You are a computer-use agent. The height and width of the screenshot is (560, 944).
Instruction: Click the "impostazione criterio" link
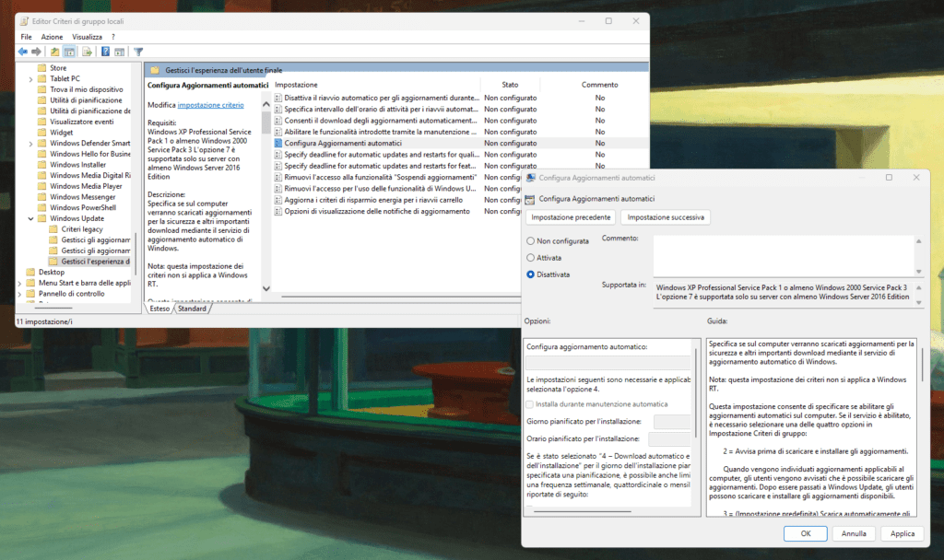click(210, 105)
